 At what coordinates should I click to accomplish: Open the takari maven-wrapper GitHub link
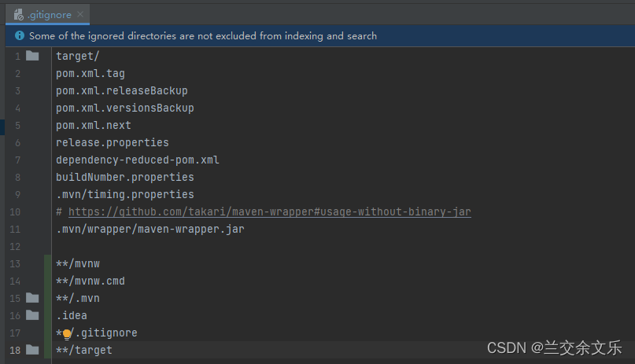(x=269, y=211)
